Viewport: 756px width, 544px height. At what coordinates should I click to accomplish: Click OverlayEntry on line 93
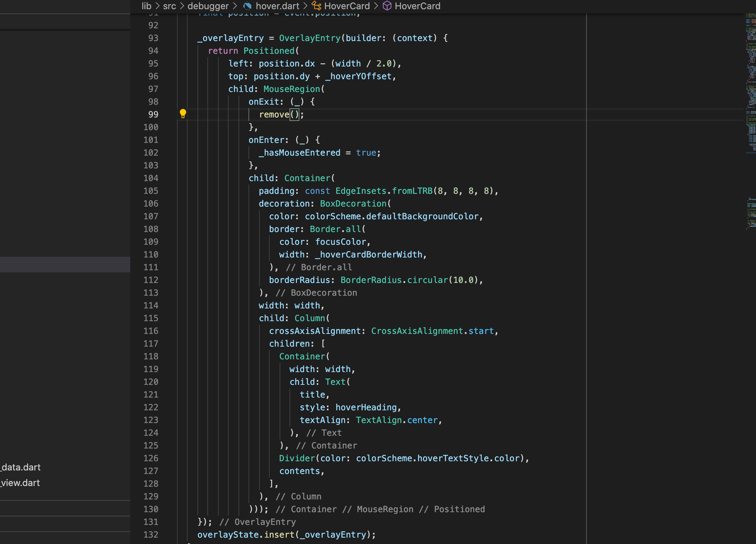point(310,38)
